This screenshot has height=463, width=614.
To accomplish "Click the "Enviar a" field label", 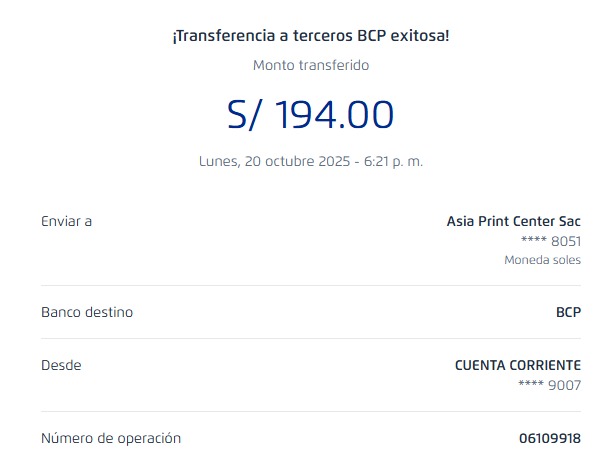I will pyautogui.click(x=66, y=221).
